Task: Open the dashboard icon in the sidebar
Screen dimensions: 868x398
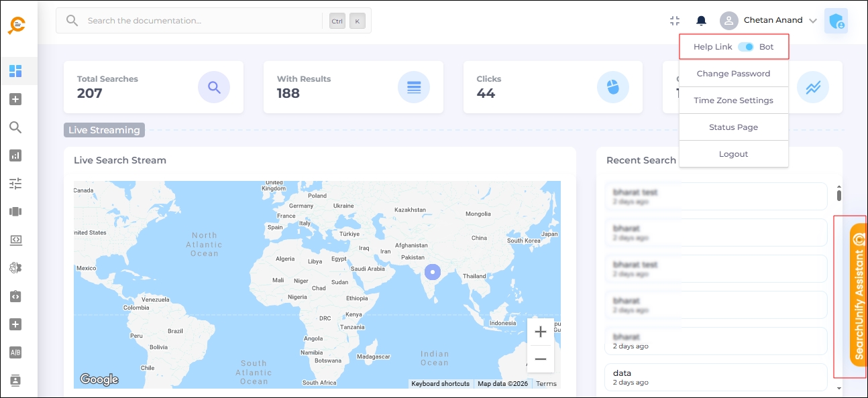Action: click(x=15, y=71)
